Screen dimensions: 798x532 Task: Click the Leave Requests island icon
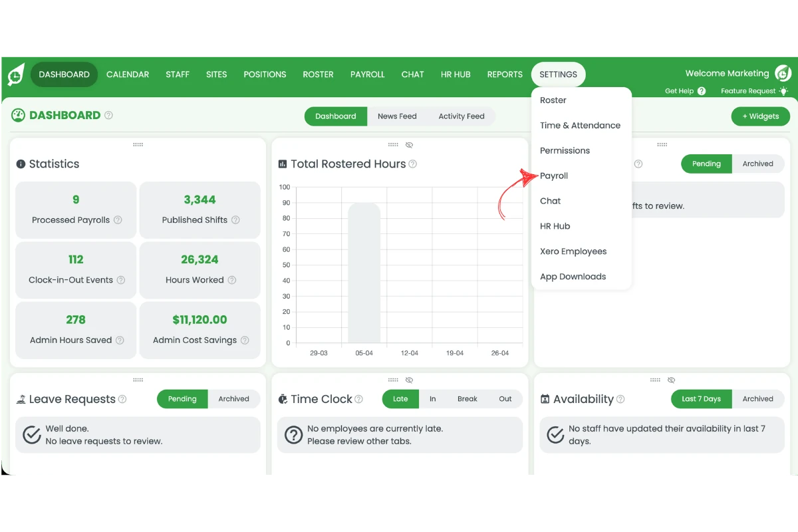pyautogui.click(x=21, y=399)
